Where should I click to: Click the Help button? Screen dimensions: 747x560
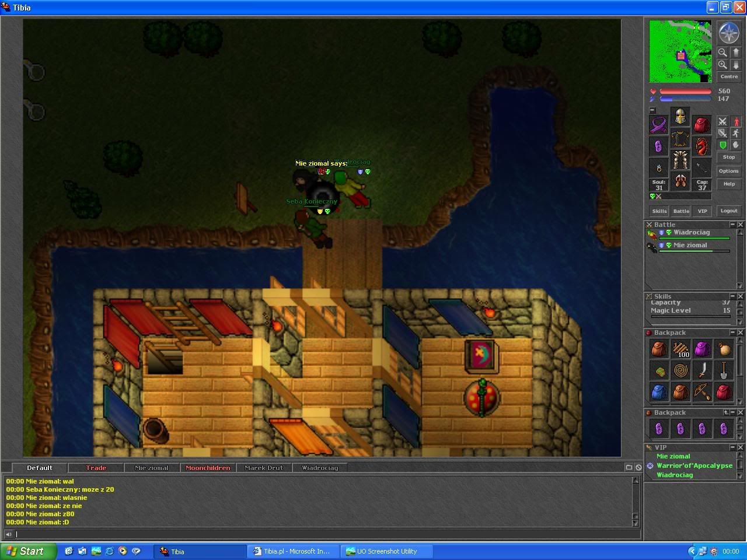[729, 184]
